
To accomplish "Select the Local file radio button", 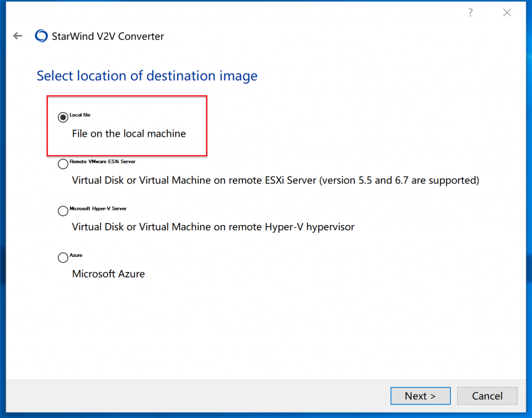I will [x=63, y=117].
